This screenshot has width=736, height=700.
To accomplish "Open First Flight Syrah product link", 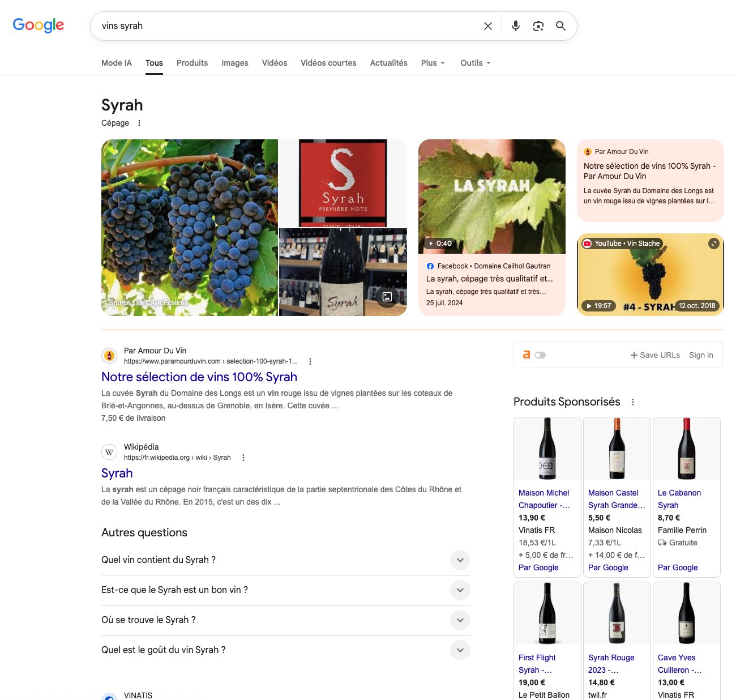I will tap(537, 664).
